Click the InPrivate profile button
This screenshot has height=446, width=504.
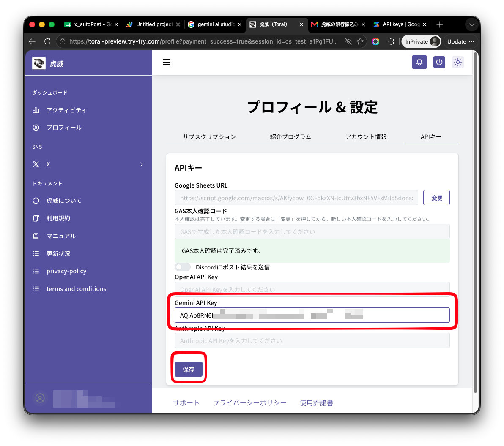coord(421,41)
